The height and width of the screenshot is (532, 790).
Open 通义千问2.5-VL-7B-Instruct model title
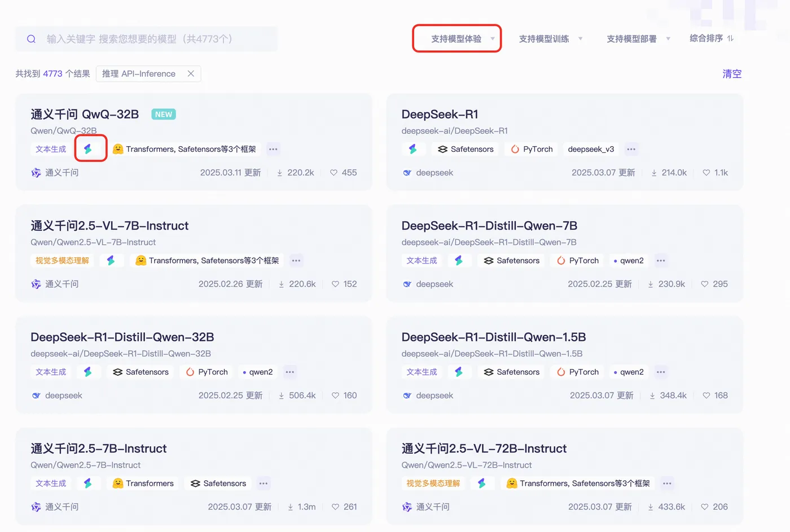[109, 226]
